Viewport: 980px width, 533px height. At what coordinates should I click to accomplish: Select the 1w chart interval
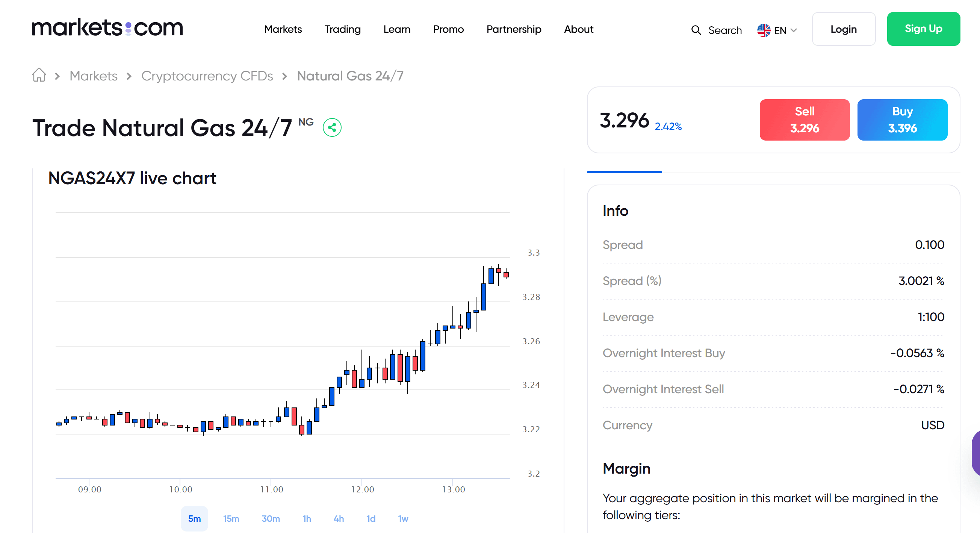point(403,519)
